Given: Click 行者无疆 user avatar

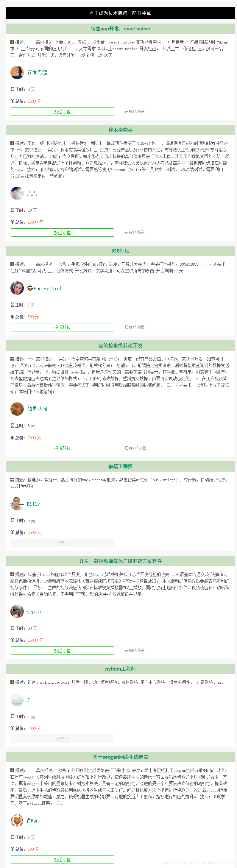Looking at the screenshot, I should 17,72.
